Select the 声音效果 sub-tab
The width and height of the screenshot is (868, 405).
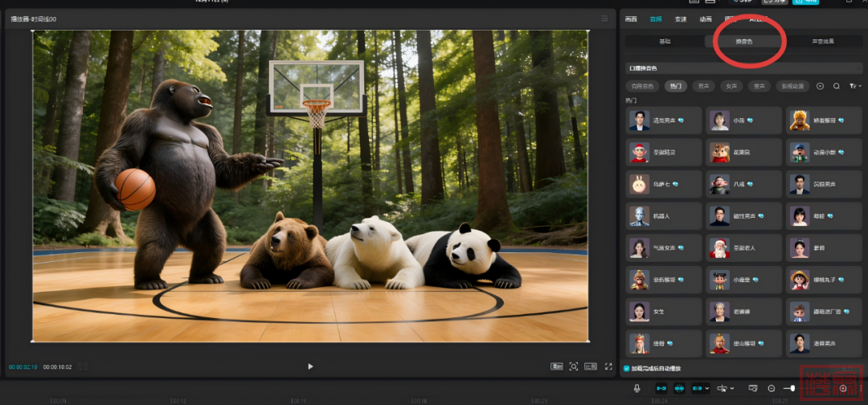[821, 41]
